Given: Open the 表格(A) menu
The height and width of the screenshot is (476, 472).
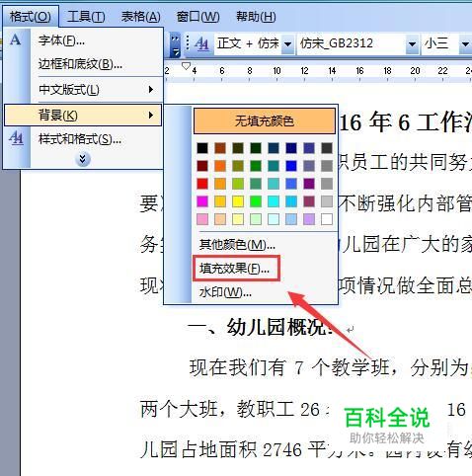Looking at the screenshot, I should pos(141,17).
